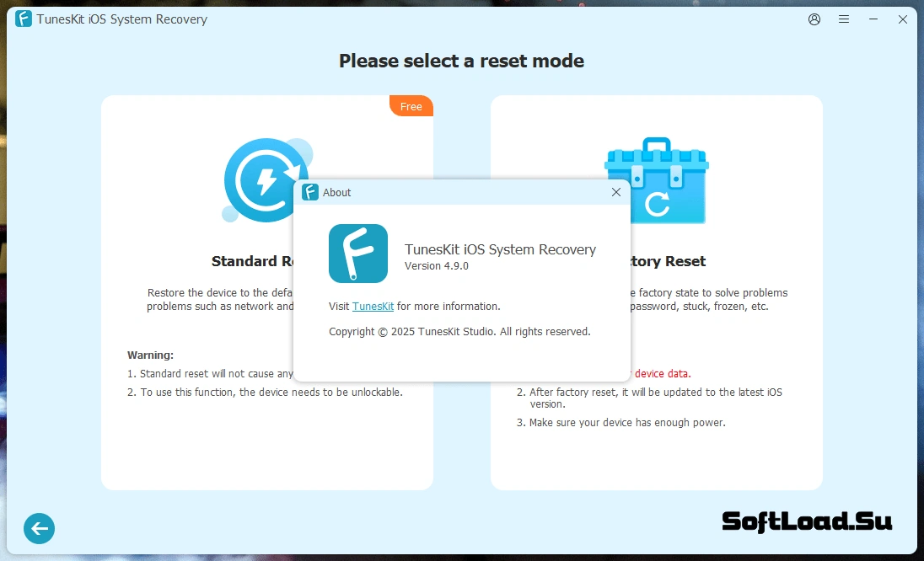Click the copyright 2025 TunesKit Studio line
Screen dimensions: 924x561
(x=459, y=331)
